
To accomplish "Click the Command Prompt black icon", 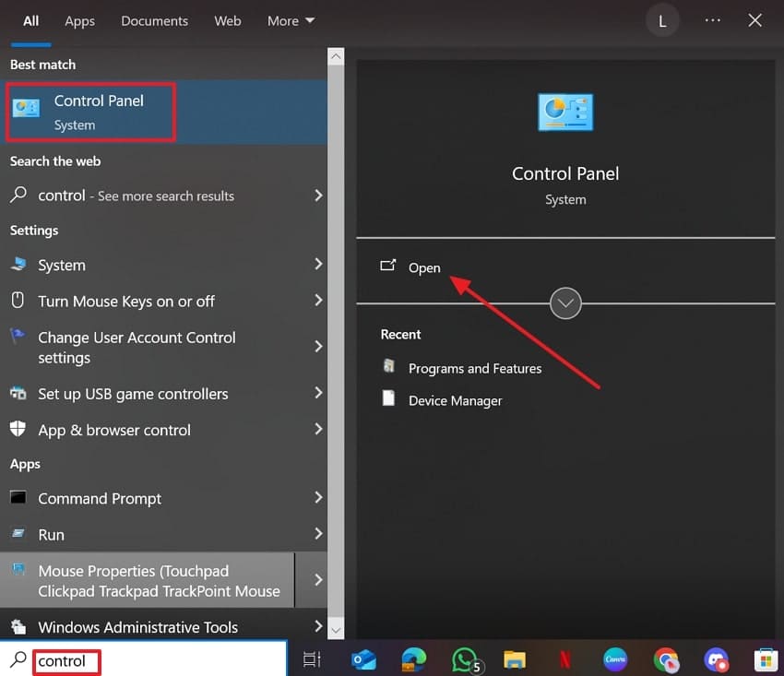I will coord(18,497).
